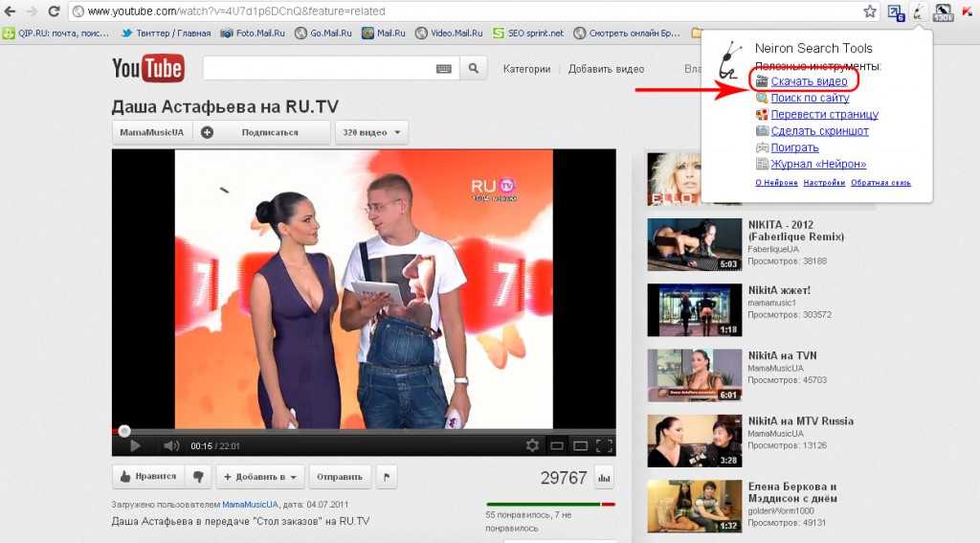Viewport: 980px width, 543px height.
Task: Open the Категории menu item
Action: click(527, 69)
